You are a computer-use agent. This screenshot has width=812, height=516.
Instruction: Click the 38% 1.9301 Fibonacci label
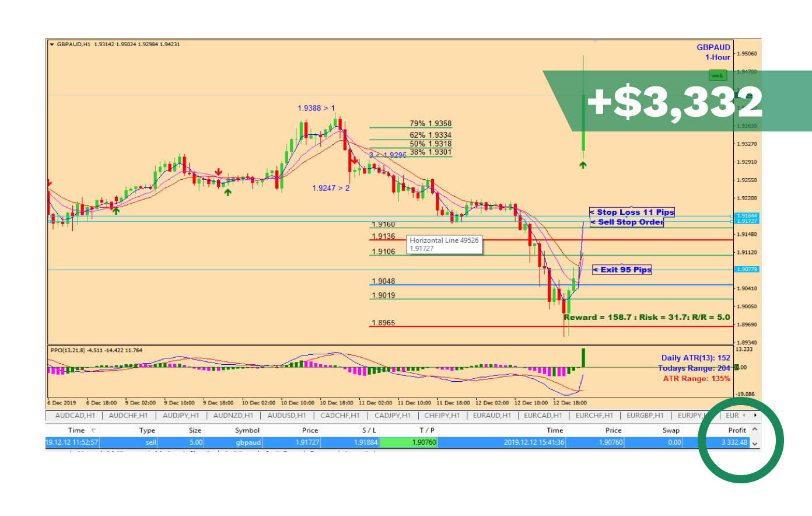click(430, 152)
